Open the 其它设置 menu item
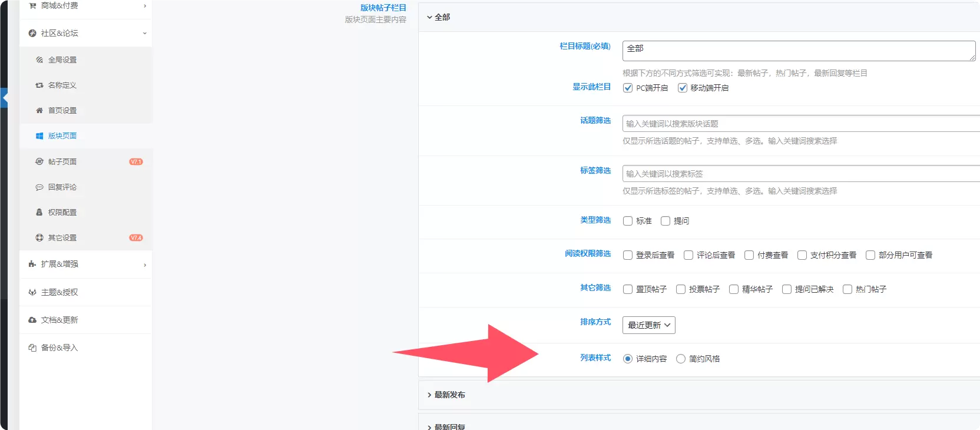Image resolution: width=980 pixels, height=430 pixels. point(85,238)
